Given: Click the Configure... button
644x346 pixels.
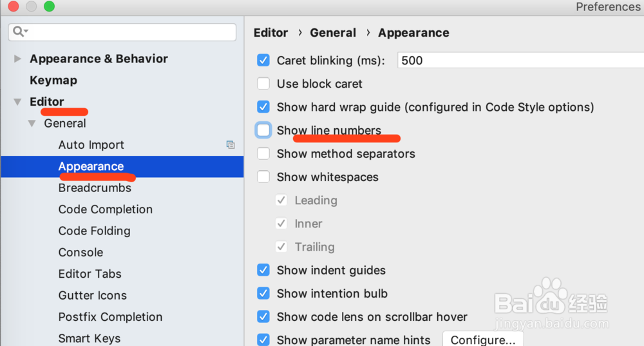Looking at the screenshot, I should tap(483, 340).
